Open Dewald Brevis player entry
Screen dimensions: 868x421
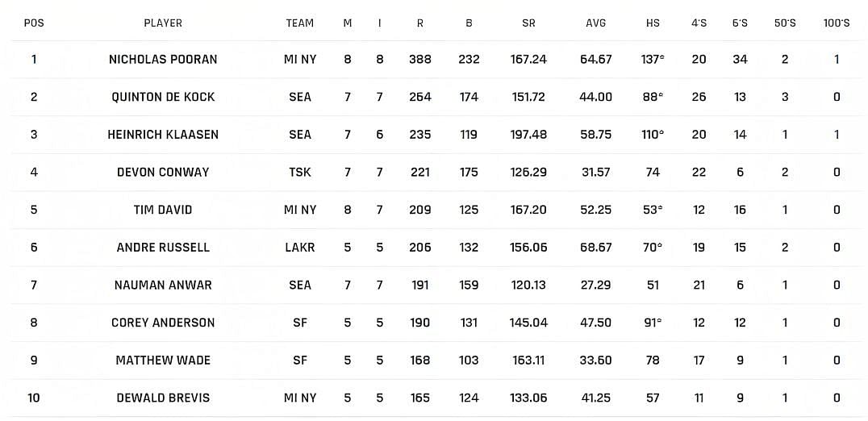[163, 398]
